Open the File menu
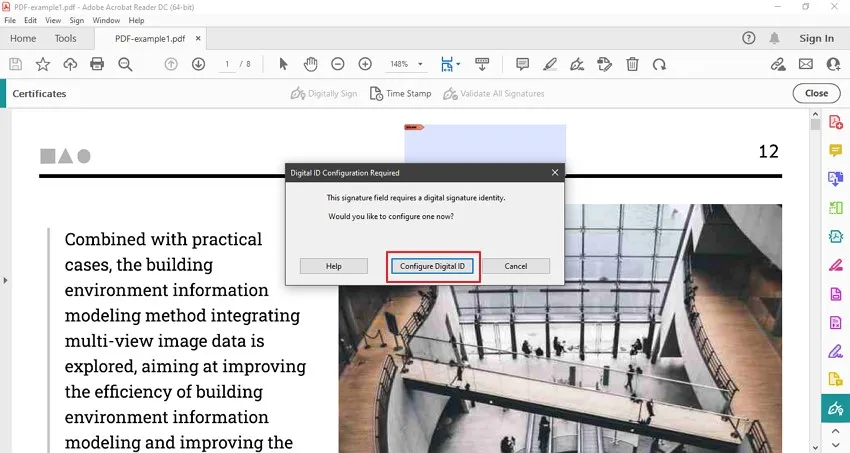The height and width of the screenshot is (453, 850). [10, 20]
